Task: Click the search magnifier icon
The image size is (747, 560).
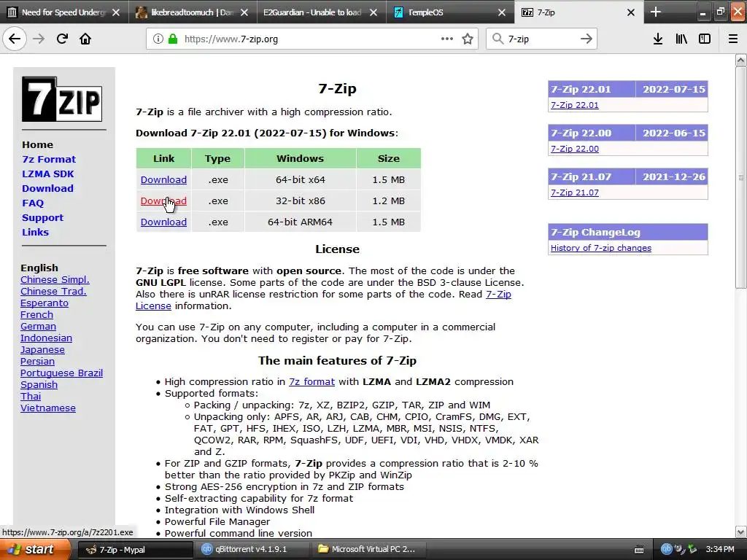Action: coord(498,39)
